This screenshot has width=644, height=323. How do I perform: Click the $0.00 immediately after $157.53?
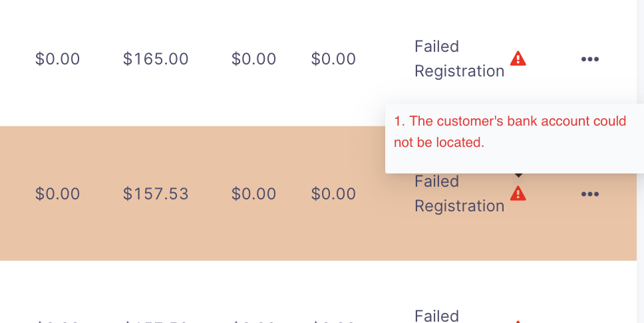(253, 194)
